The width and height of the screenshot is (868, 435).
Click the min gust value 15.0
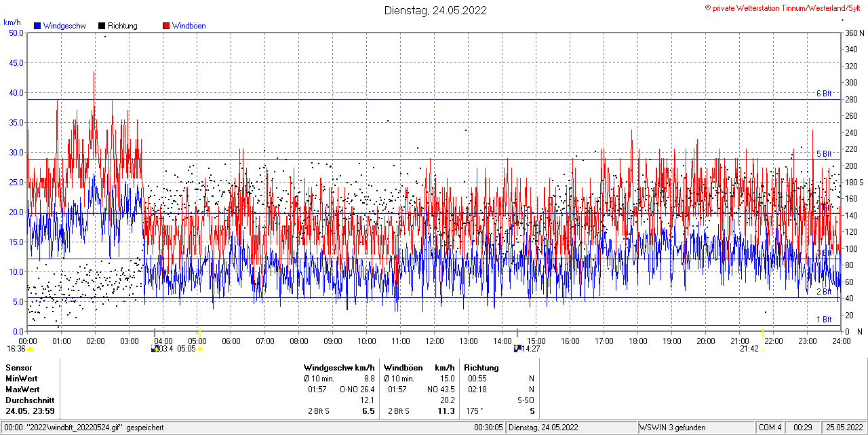pyautogui.click(x=448, y=379)
